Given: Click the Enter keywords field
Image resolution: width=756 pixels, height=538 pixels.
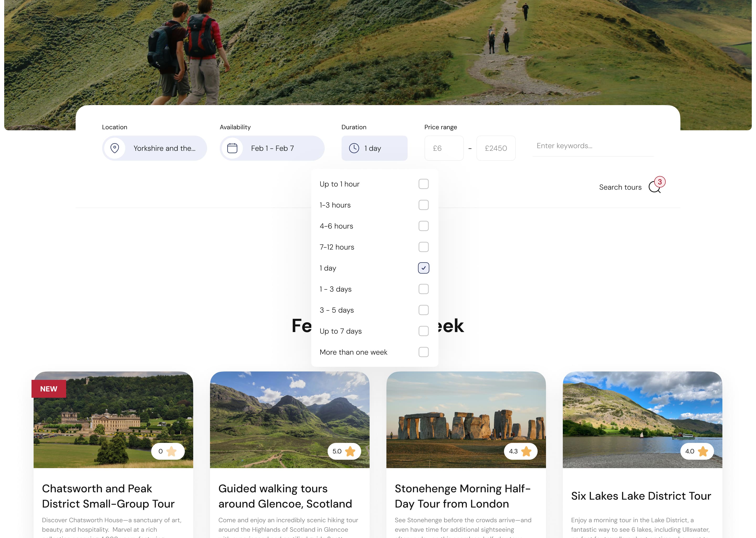Looking at the screenshot, I should tap(593, 146).
